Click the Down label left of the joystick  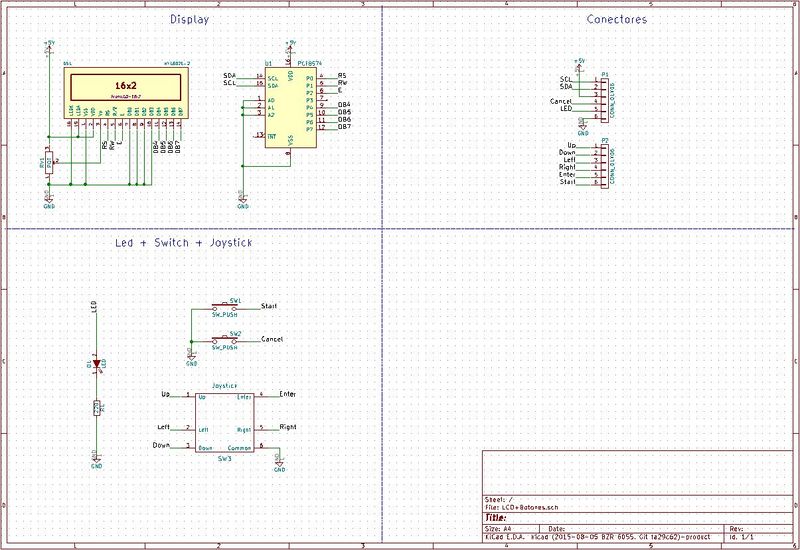point(161,445)
